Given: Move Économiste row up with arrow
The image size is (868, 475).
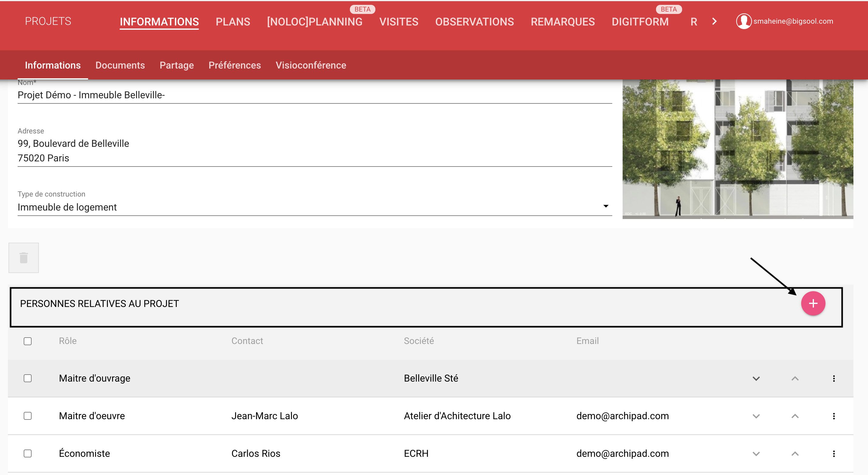Looking at the screenshot, I should tap(795, 453).
